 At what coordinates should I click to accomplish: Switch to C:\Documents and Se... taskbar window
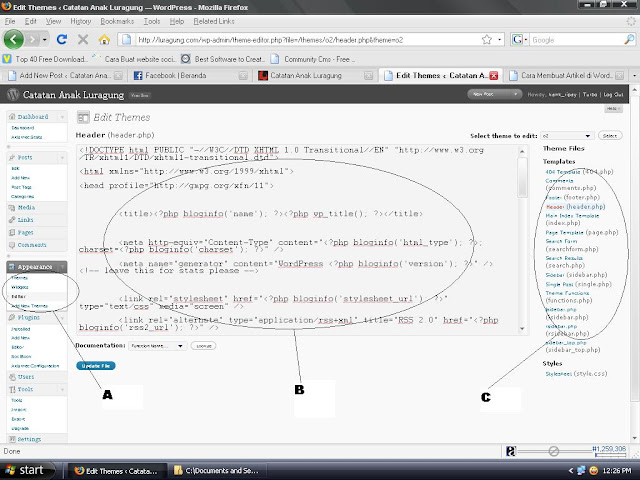click(217, 471)
